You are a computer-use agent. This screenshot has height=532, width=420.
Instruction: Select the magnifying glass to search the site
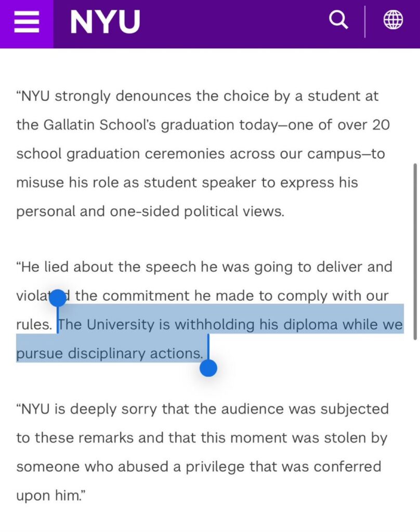click(x=338, y=20)
